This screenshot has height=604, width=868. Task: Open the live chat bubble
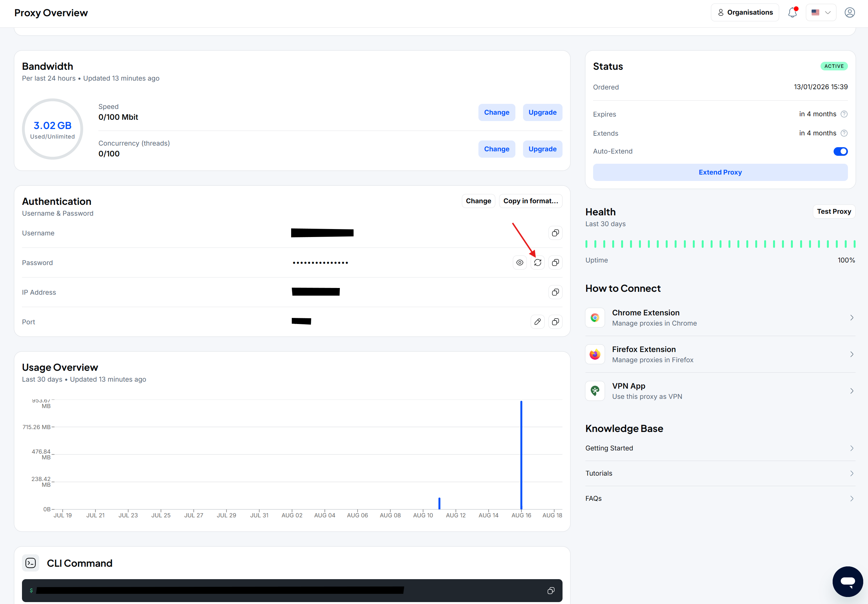(x=848, y=581)
